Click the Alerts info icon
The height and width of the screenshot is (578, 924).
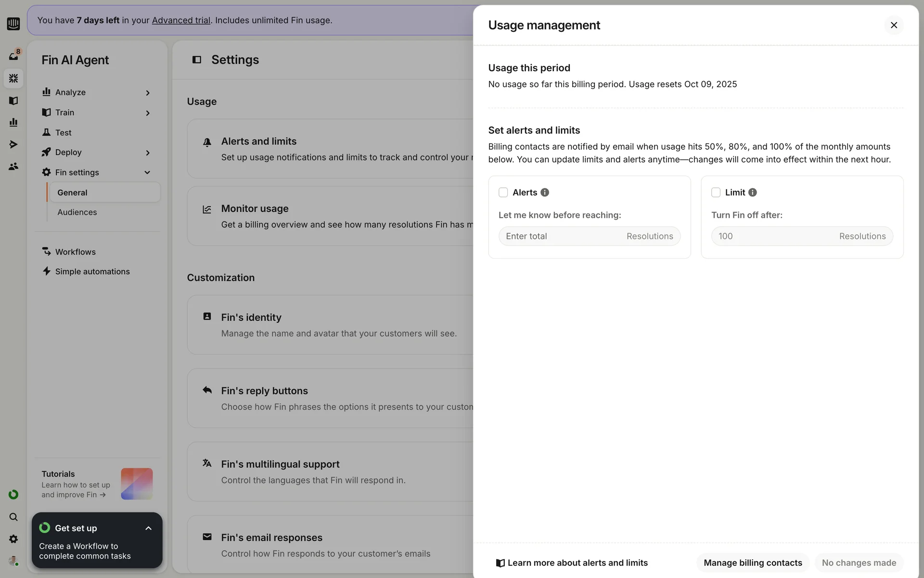tap(545, 192)
